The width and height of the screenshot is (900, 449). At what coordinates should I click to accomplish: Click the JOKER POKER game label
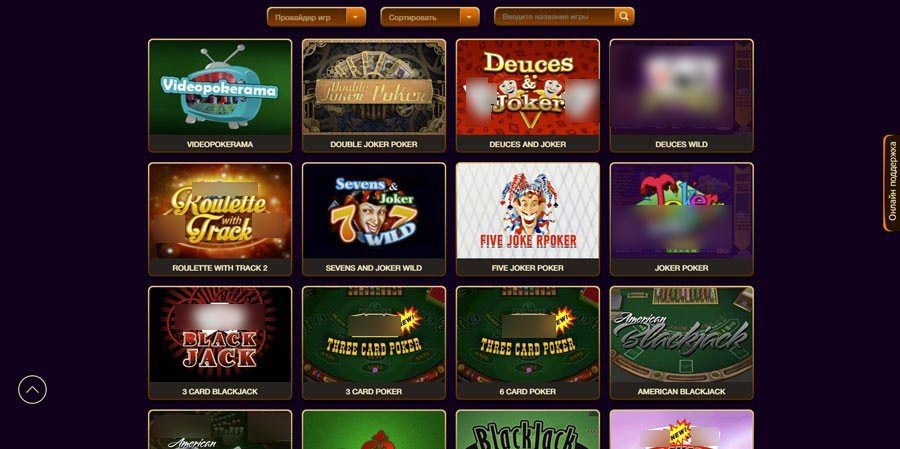(681, 268)
